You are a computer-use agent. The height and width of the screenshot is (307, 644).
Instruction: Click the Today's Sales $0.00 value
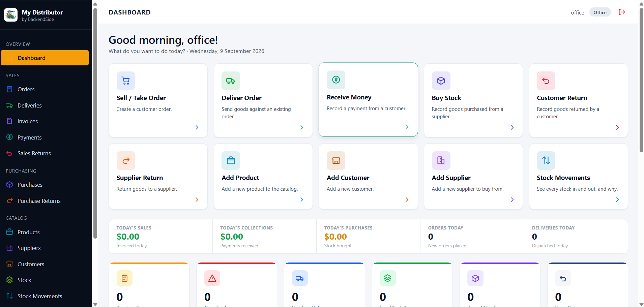coord(128,237)
